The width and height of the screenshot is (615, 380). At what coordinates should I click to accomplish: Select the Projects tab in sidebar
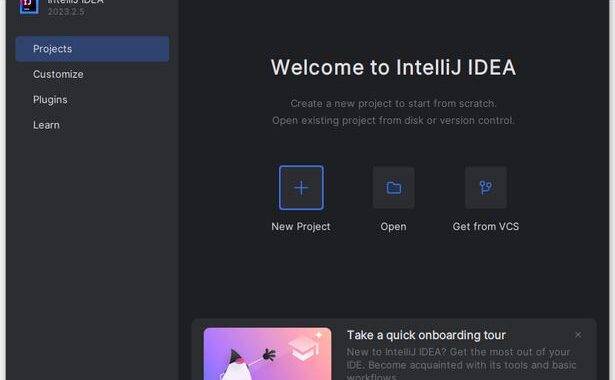coord(92,49)
